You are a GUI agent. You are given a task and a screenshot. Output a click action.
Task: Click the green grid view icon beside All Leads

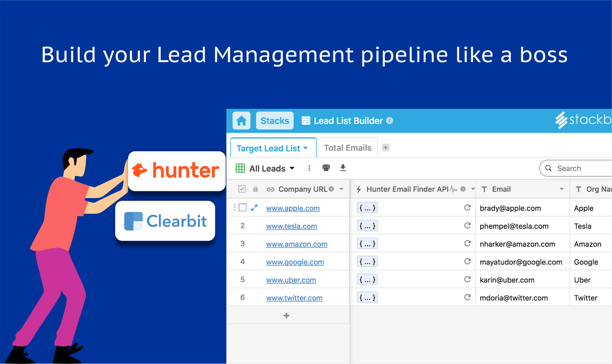[241, 168]
